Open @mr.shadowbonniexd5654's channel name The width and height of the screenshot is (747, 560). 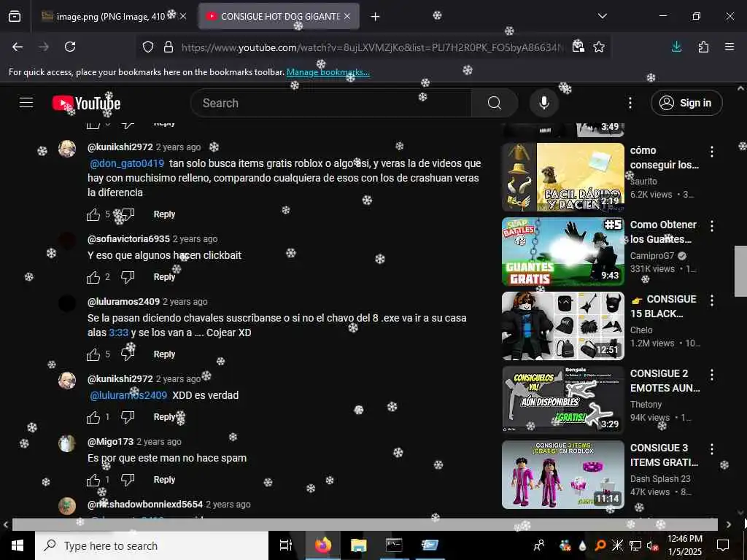click(x=145, y=505)
